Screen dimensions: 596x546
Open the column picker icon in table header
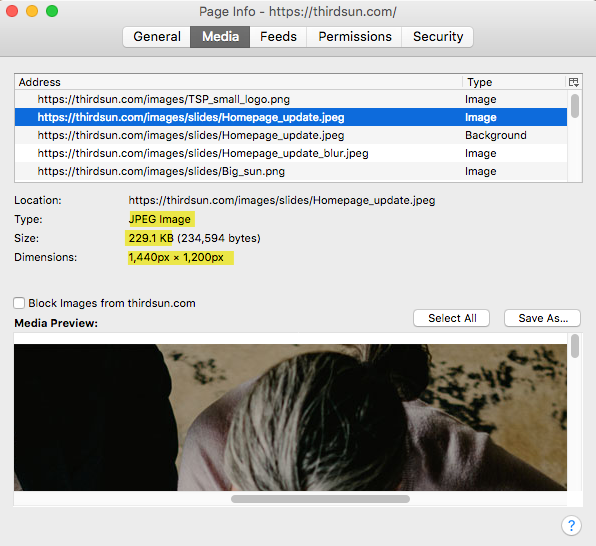(574, 82)
